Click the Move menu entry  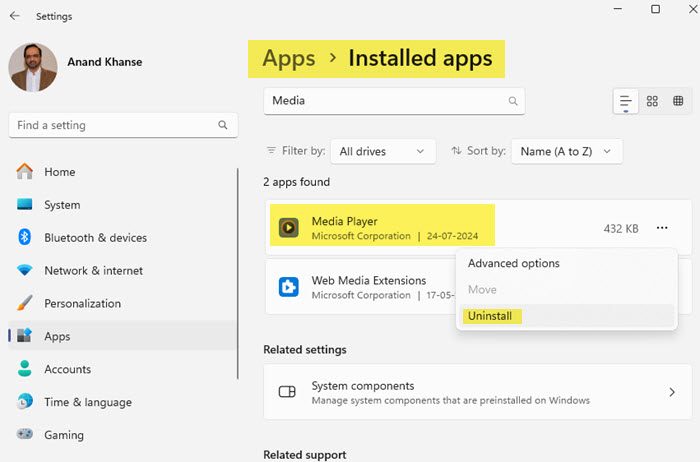[567, 290]
